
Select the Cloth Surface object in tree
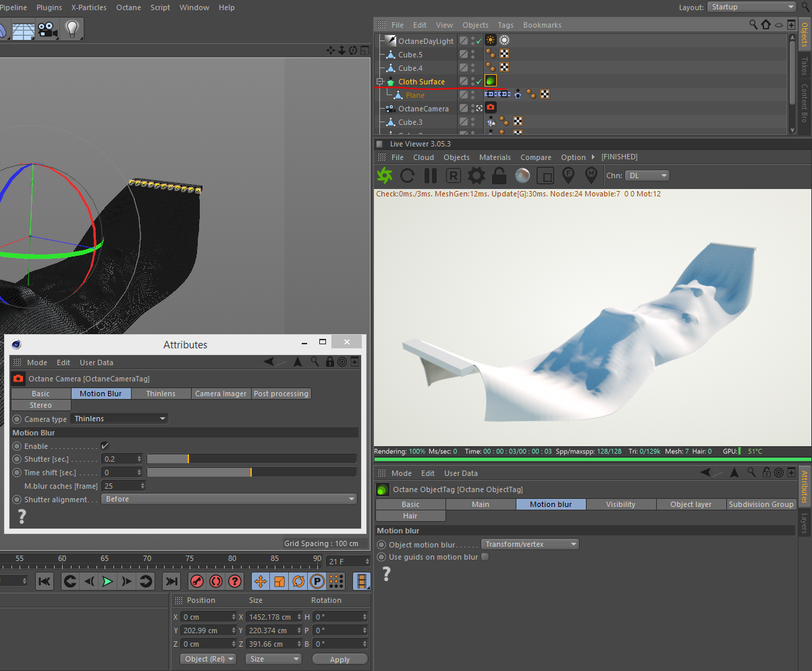coord(421,82)
